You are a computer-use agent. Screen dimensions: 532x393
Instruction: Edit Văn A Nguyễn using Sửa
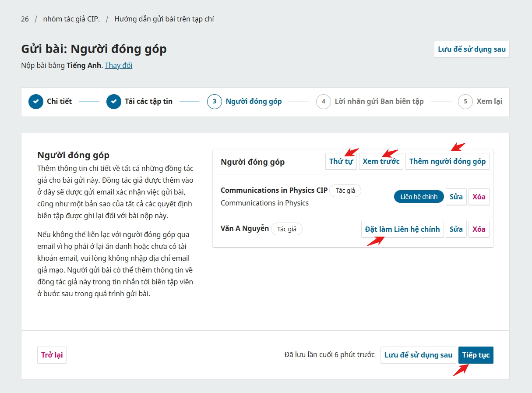pos(456,229)
